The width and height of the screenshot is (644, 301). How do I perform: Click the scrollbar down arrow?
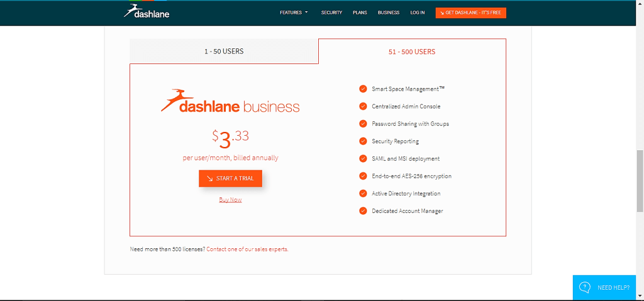(640, 295)
